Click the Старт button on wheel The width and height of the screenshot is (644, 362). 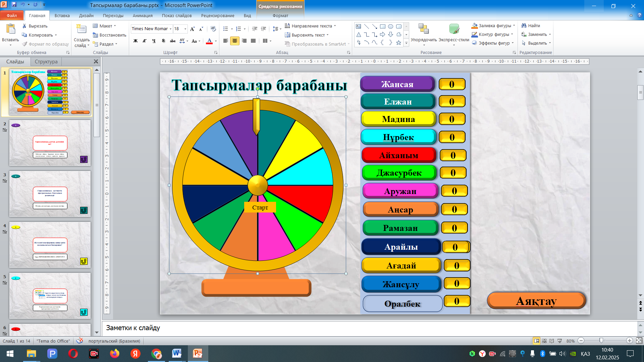tap(260, 207)
